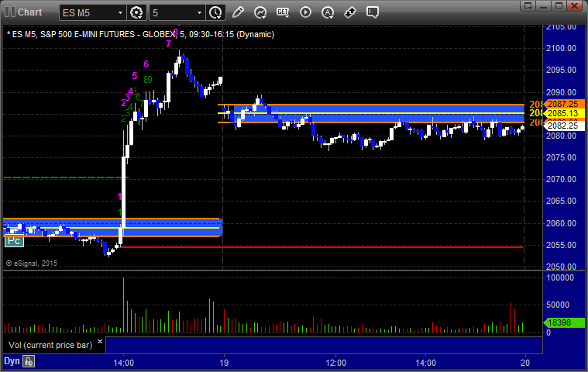Select the pencil drawing tool

[238, 12]
